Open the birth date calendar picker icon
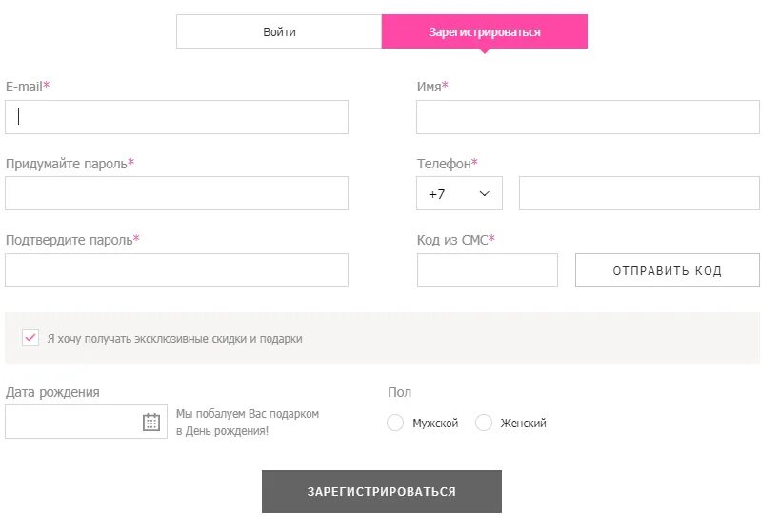The height and width of the screenshot is (532, 780). (x=150, y=422)
